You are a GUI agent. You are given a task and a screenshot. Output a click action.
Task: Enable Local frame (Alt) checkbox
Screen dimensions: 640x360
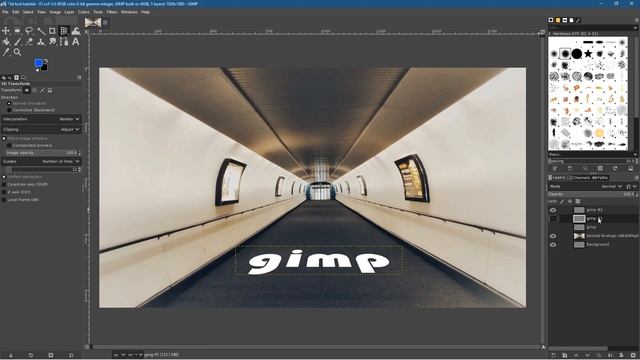click(x=4, y=200)
